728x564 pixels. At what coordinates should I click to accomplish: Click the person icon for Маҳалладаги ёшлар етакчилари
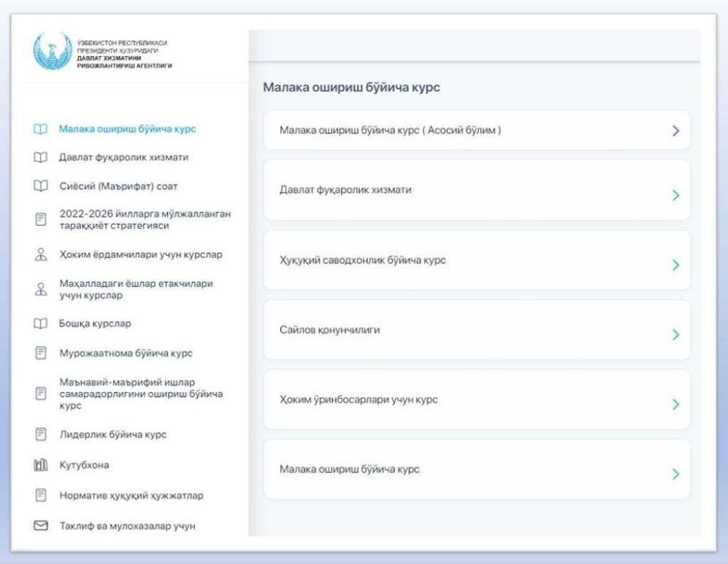[x=41, y=289]
